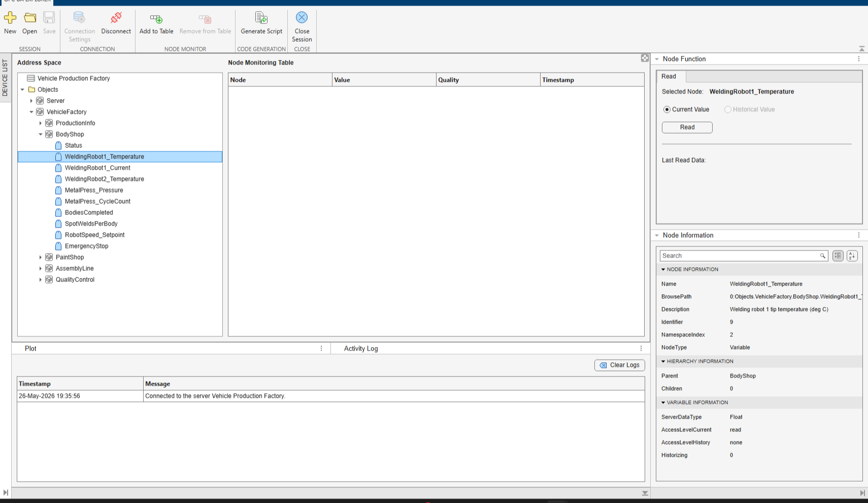Click the alphabetical sort icon in Node Information
Image resolution: width=868 pixels, height=503 pixels.
point(852,256)
